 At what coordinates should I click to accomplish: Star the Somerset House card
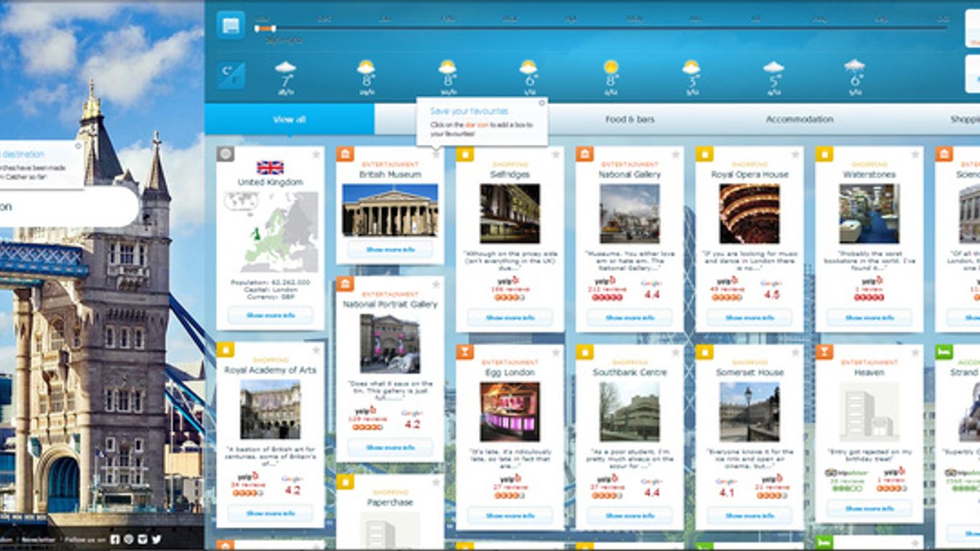click(x=795, y=353)
